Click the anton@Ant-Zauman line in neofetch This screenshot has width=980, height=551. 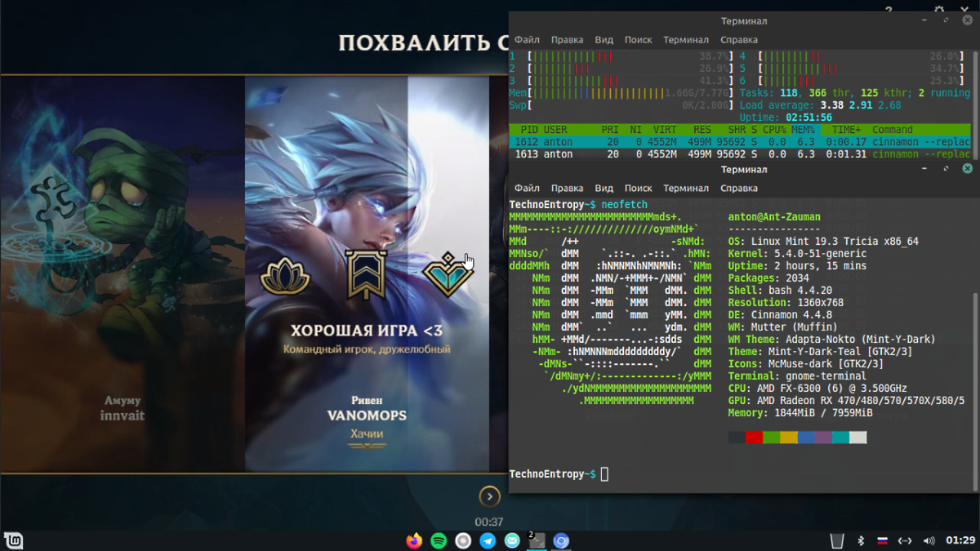(774, 217)
